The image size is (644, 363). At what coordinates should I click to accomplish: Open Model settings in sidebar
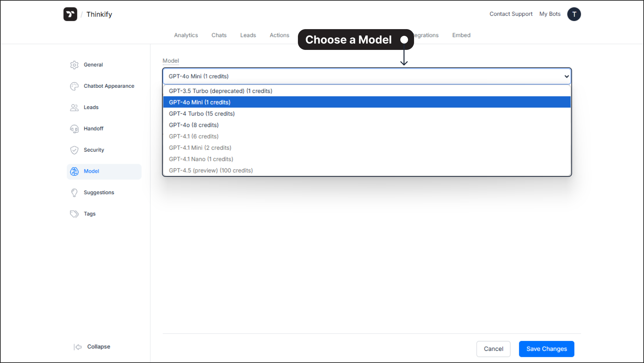[104, 171]
